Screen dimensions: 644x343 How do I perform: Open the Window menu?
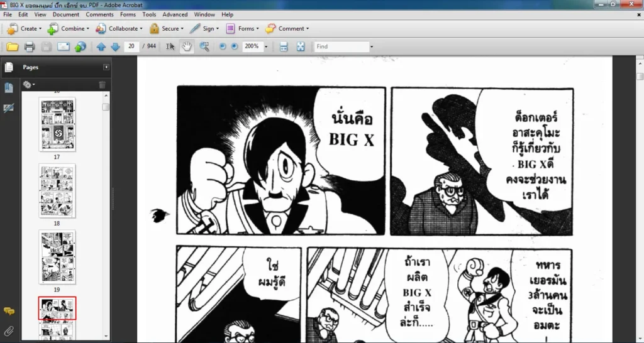204,14
